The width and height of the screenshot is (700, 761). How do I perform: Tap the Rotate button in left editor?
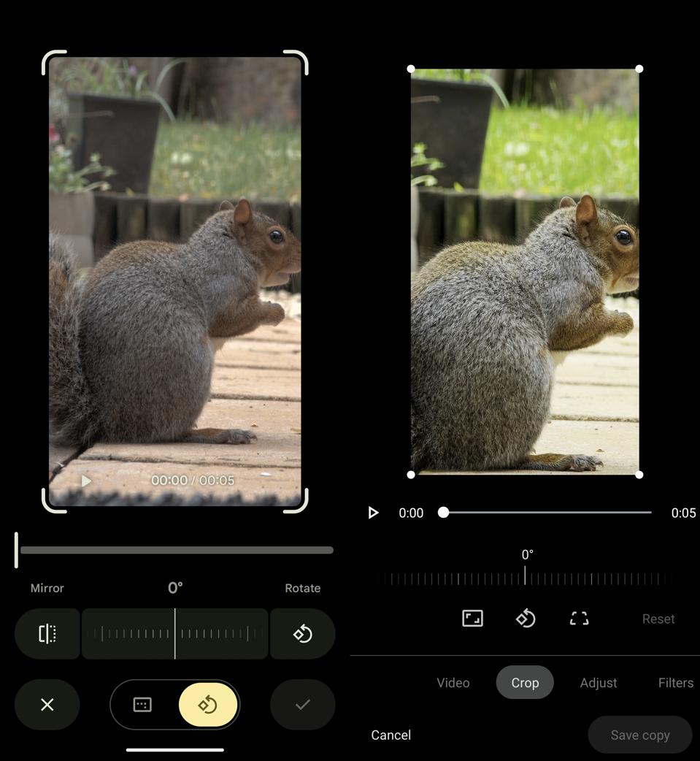tap(302, 633)
